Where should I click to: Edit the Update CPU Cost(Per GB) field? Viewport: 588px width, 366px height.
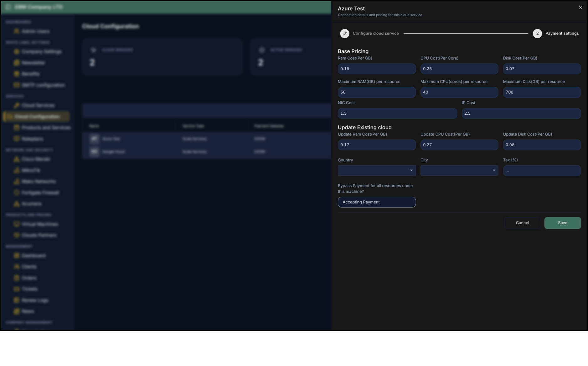459,145
